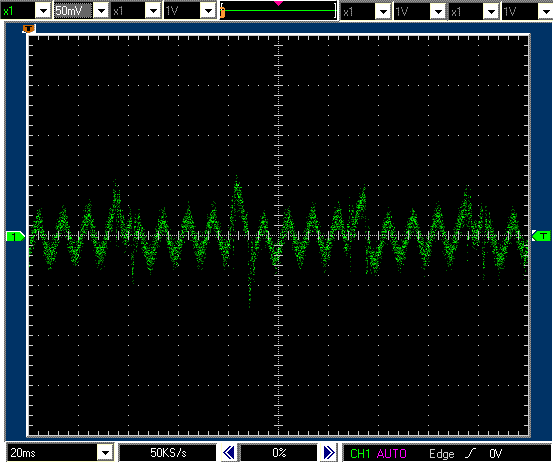Viewport: 553px width, 462px height.
Task: Expand channel 2 x1 probe dropdown
Action: [153, 11]
